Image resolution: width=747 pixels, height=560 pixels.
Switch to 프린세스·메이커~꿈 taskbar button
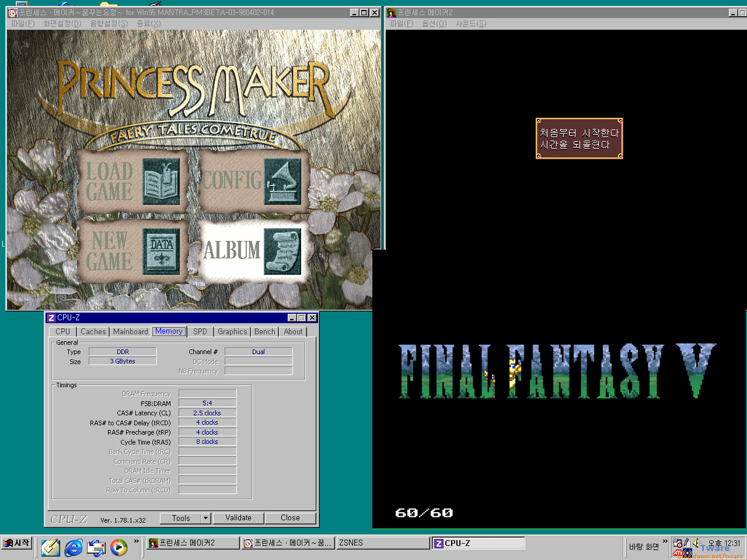point(288,543)
